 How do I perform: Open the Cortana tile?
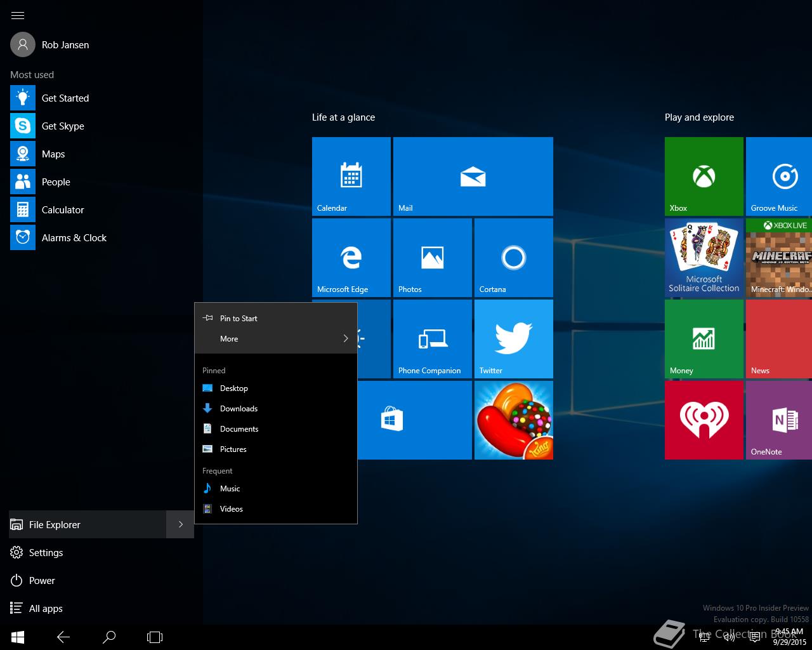[514, 258]
